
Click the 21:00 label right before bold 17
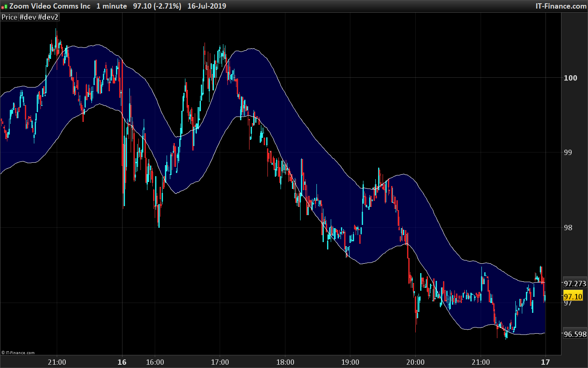click(x=481, y=362)
